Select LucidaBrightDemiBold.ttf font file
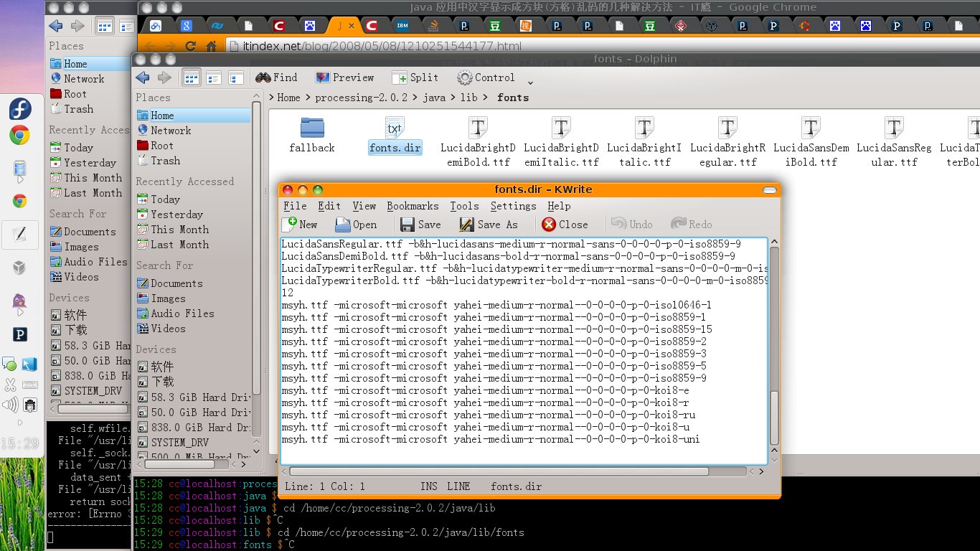980x551 pixels. 478,142
